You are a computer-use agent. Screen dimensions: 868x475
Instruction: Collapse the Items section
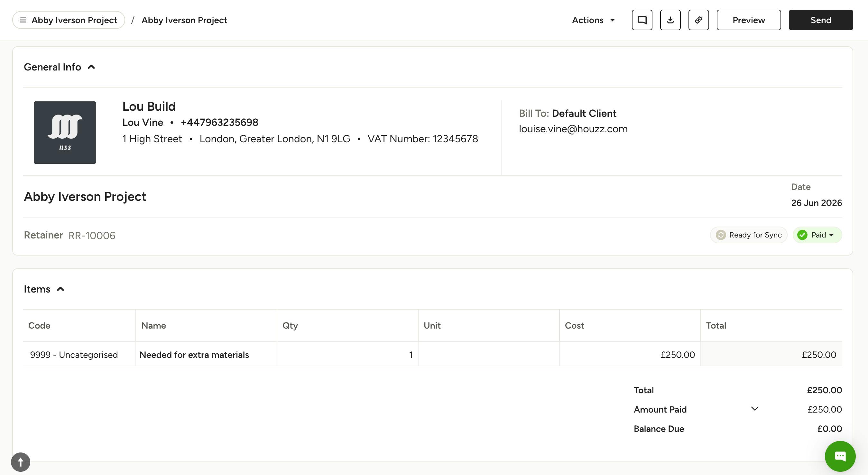coord(61,289)
